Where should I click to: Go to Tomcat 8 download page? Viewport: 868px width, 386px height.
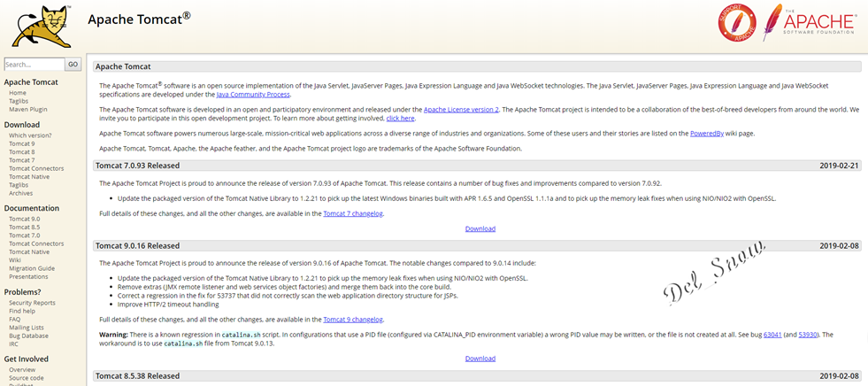click(x=21, y=151)
